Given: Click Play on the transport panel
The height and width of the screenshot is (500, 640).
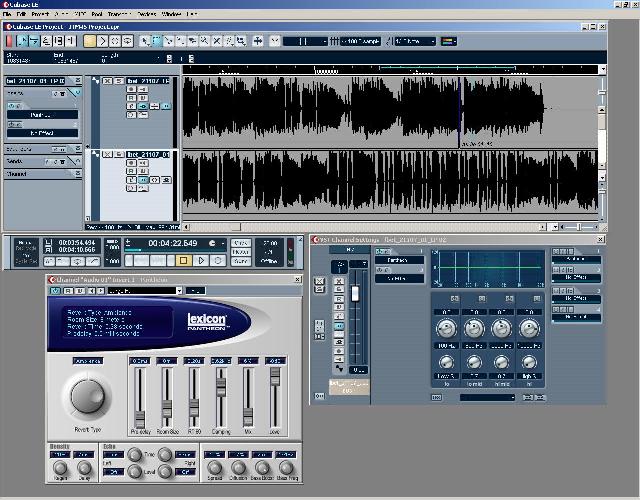Looking at the screenshot, I should coord(200,260).
